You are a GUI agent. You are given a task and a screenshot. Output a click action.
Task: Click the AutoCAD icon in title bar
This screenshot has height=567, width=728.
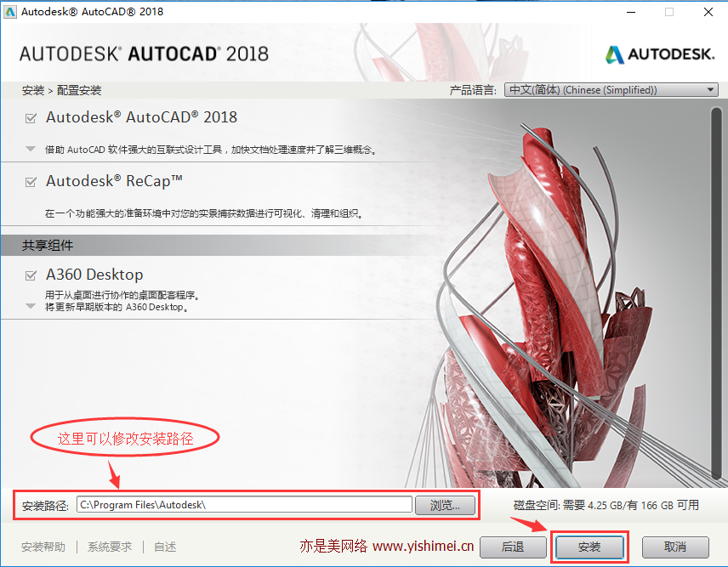[x=9, y=12]
